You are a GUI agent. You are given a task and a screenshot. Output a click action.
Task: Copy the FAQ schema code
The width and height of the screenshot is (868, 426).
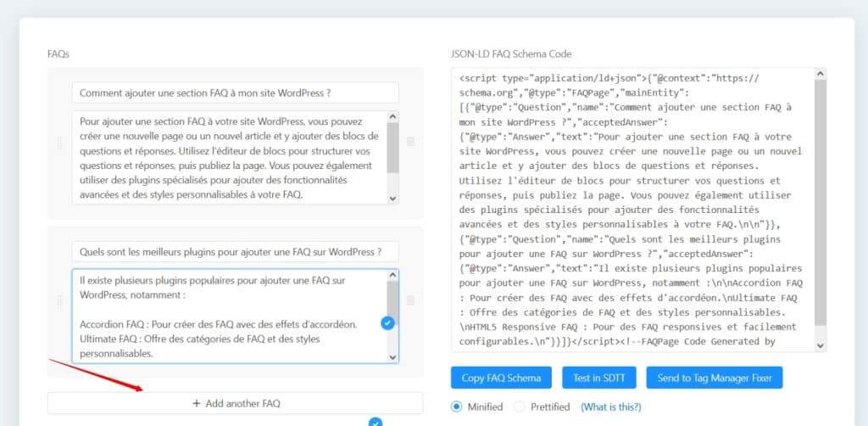(501, 378)
